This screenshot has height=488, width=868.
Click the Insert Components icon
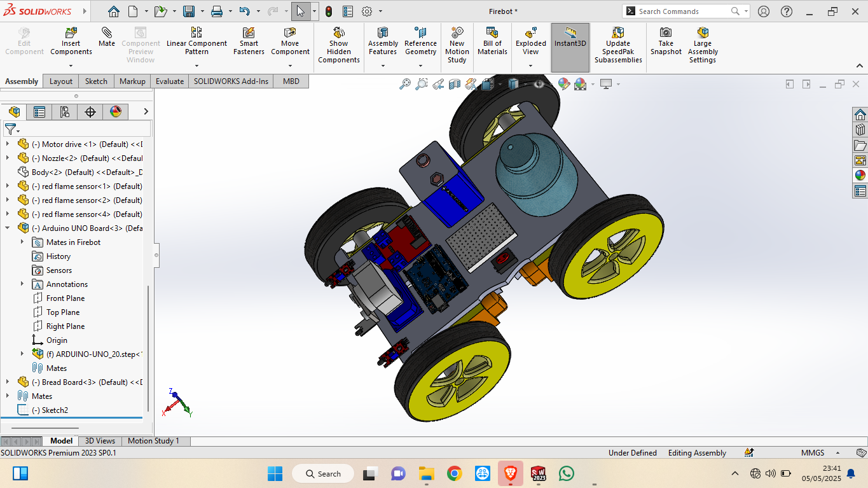(71, 33)
